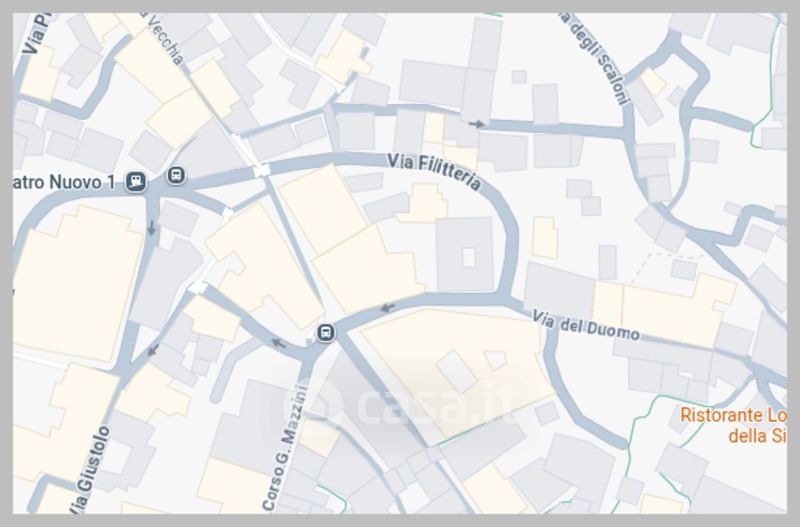Click the left arrow west of Mazzini bus stop

tap(279, 343)
